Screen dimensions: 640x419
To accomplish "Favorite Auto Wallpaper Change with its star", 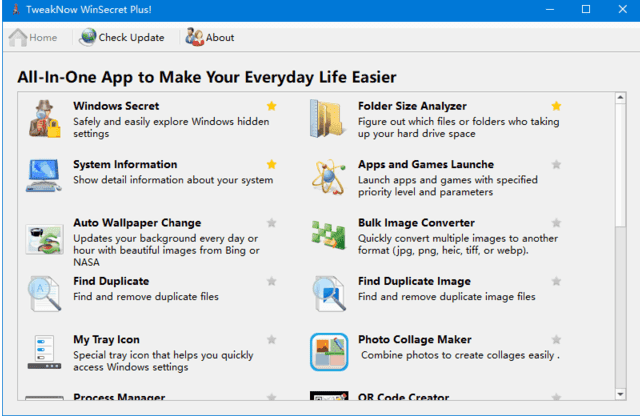I will [x=271, y=223].
